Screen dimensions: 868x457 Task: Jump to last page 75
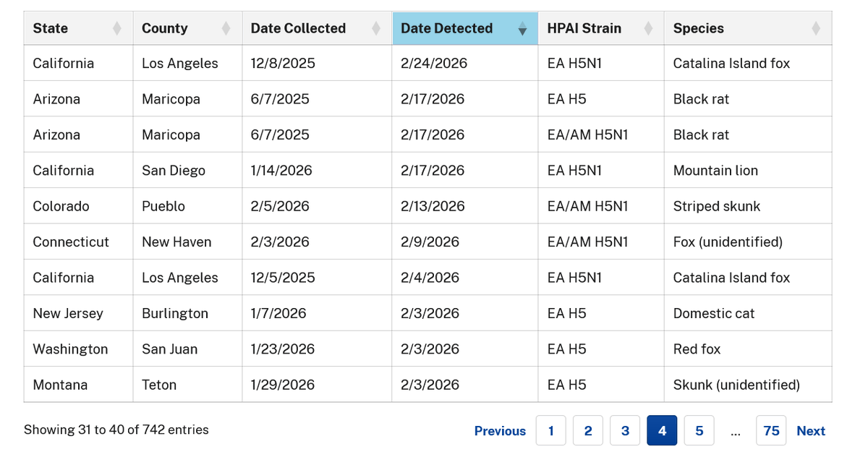point(771,431)
